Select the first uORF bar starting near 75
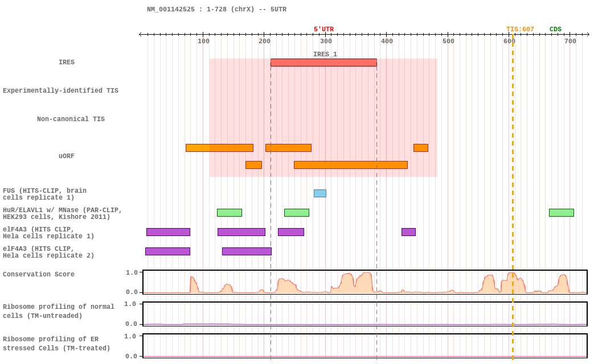 219,148
